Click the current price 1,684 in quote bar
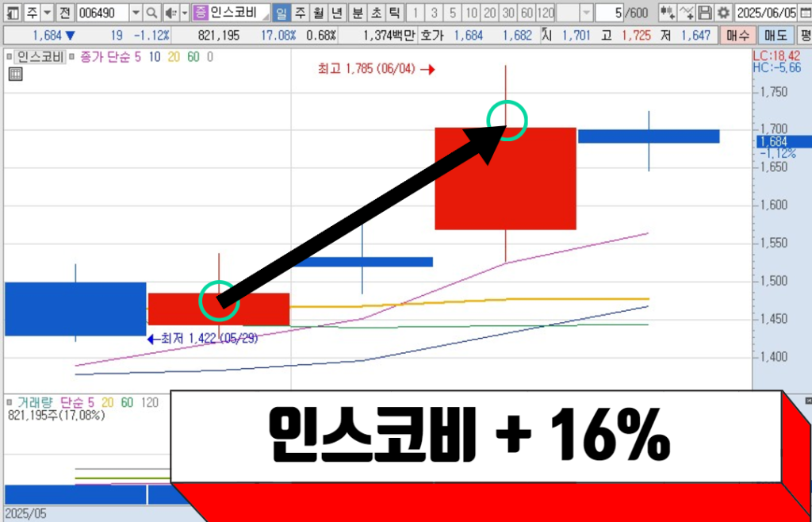Image resolution: width=812 pixels, height=522 pixels. 48,36
